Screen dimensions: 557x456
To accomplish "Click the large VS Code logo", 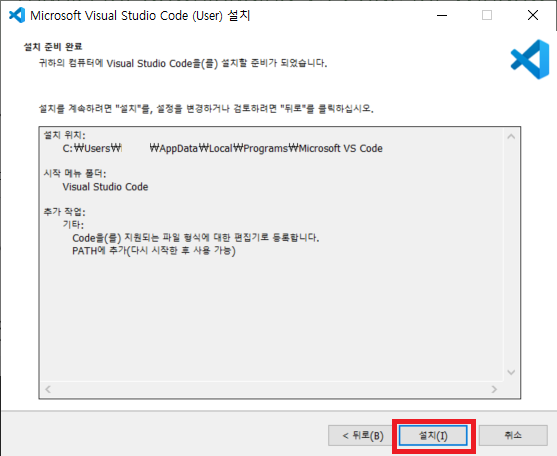I will point(530,59).
